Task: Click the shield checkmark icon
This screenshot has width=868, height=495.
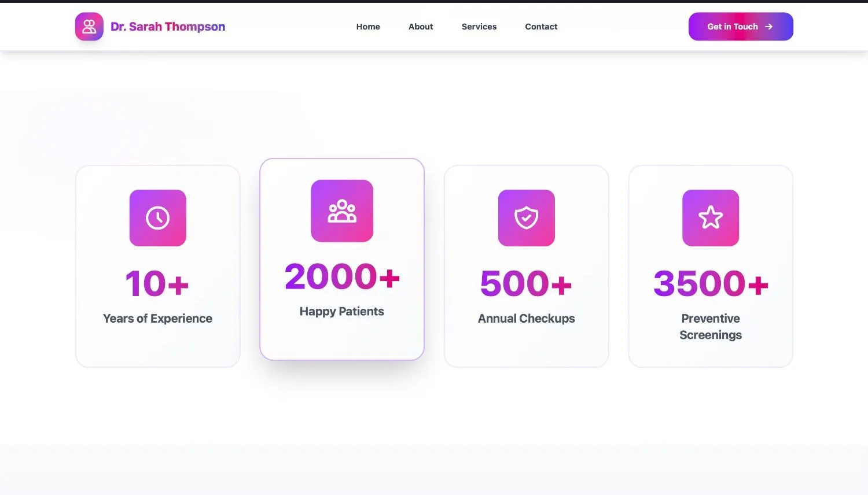Action: [x=526, y=218]
